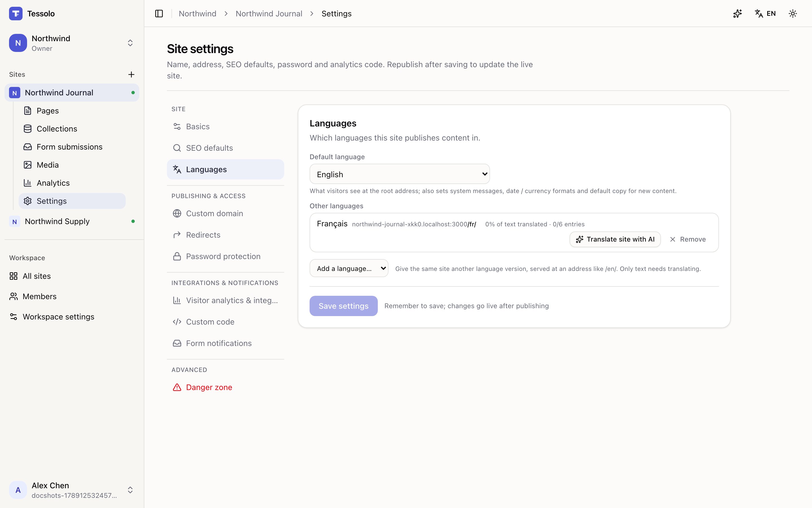
Task: Open Analytics in the sidebar
Action: coord(72,183)
